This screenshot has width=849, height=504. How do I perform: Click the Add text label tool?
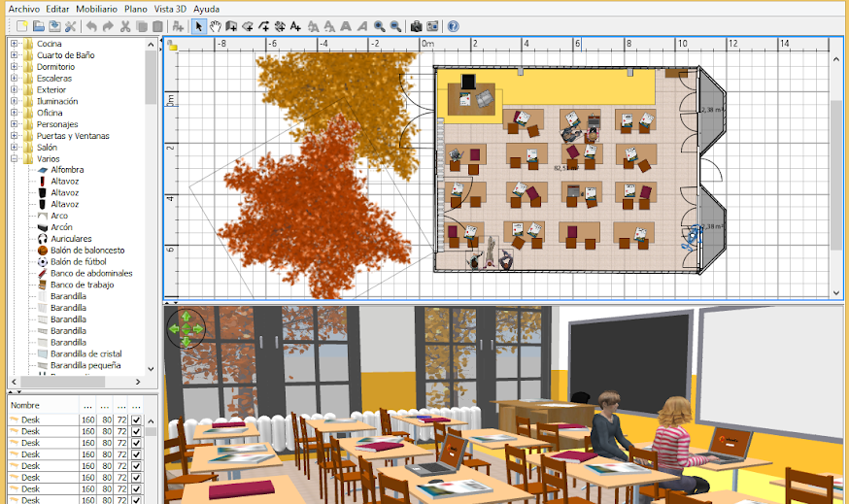295,26
